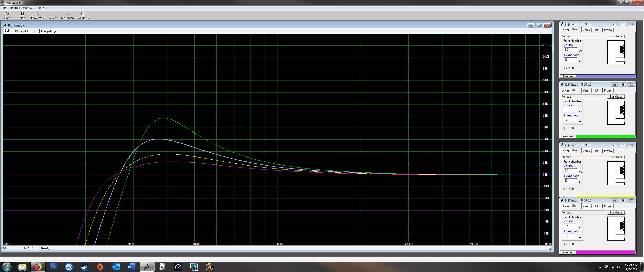Open Firefox from the taskbar
The width and height of the screenshot is (644, 272).
(x=38, y=267)
